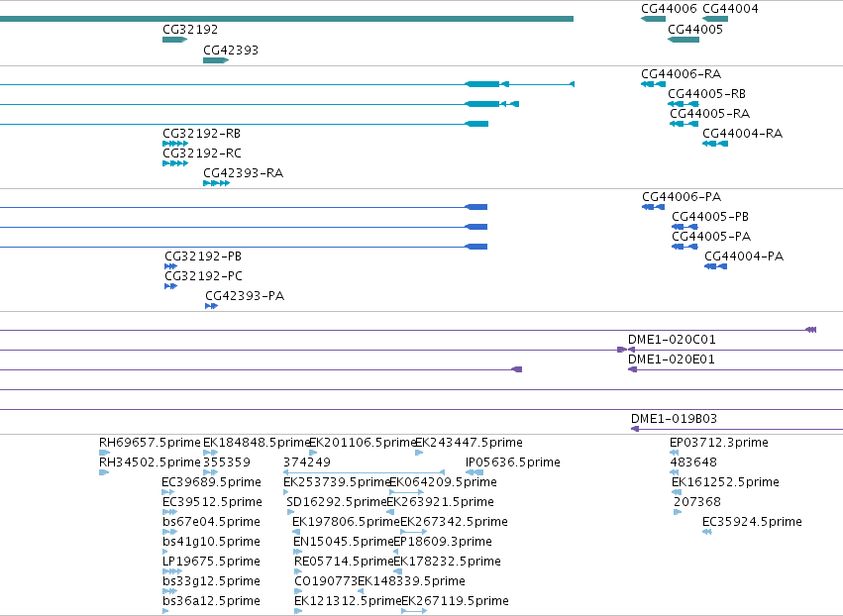Click the long teal gene bar
Image resolution: width=843 pixels, height=616 pixels.
pyautogui.click(x=286, y=19)
